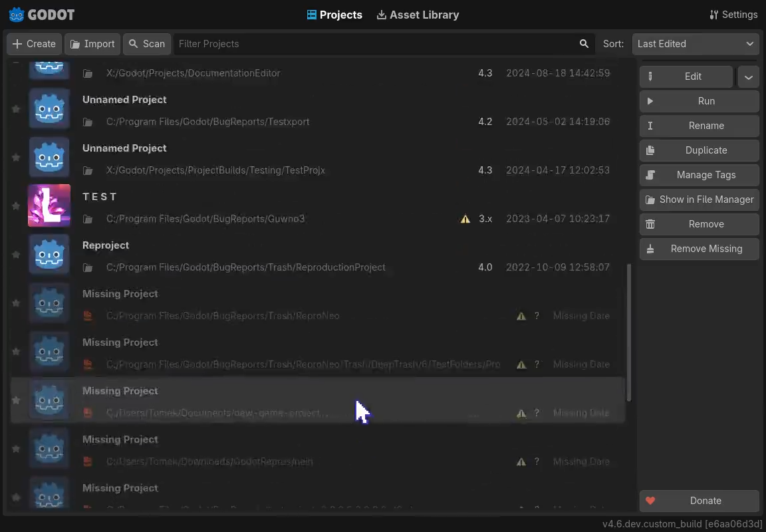Click folder icon beside the ReproductionProject path

tap(88, 268)
